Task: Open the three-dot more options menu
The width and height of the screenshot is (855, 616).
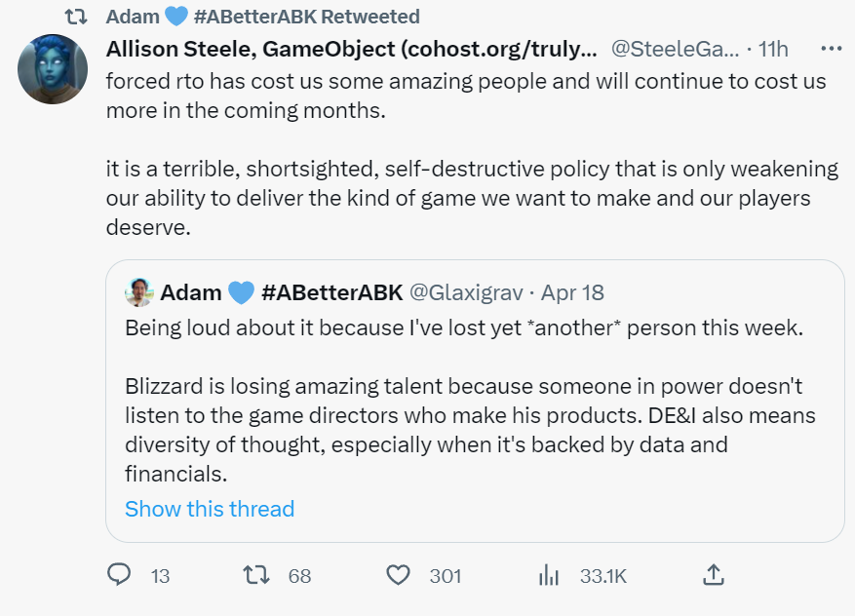Action: [x=831, y=48]
